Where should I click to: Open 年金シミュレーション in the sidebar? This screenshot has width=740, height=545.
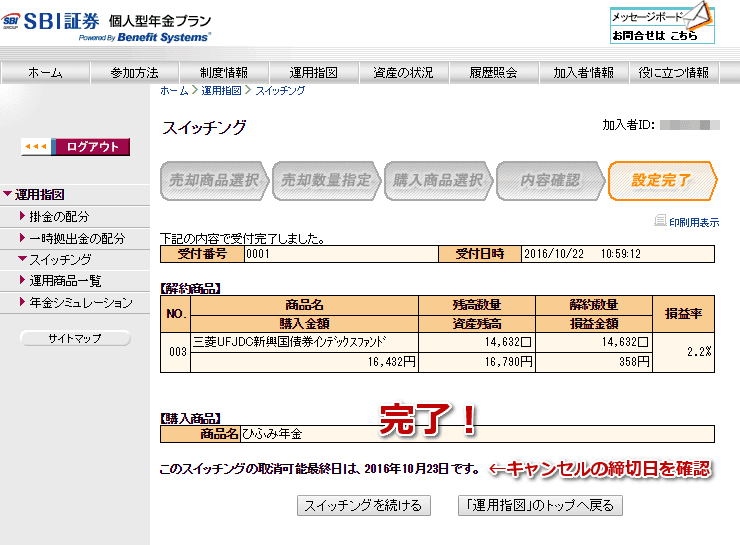click(80, 302)
